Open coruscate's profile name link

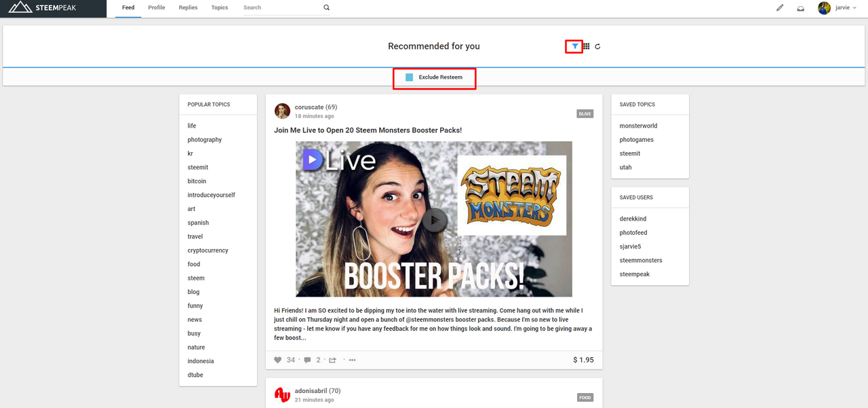pos(309,107)
